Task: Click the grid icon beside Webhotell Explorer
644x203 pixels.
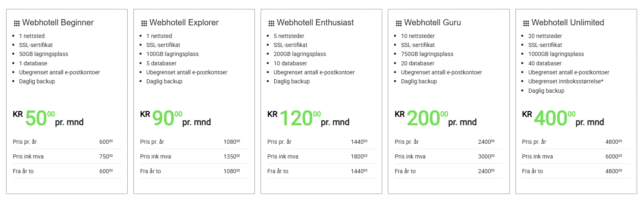Action: pyautogui.click(x=144, y=23)
